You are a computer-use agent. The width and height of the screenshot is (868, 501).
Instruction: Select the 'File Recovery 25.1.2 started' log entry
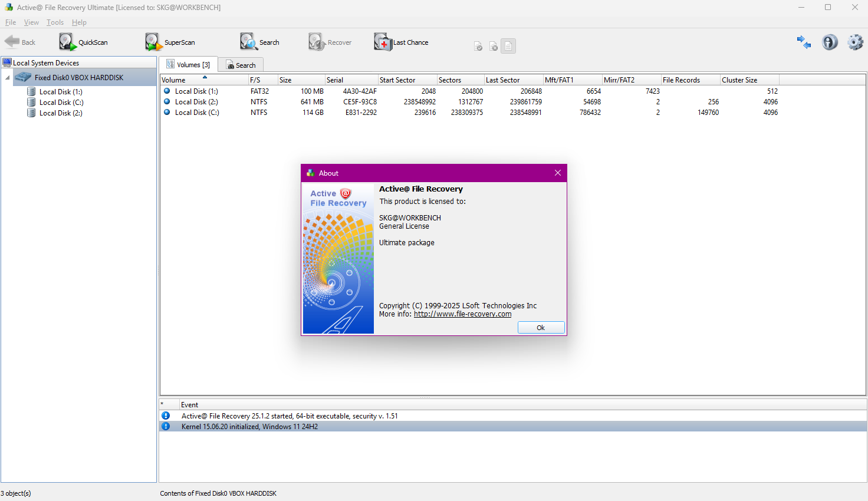click(513, 416)
